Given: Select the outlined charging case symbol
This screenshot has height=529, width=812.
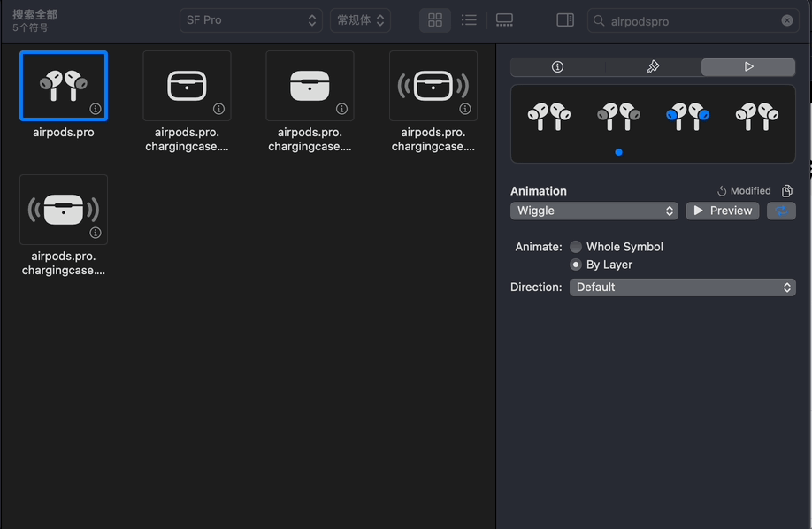Looking at the screenshot, I should (x=187, y=86).
